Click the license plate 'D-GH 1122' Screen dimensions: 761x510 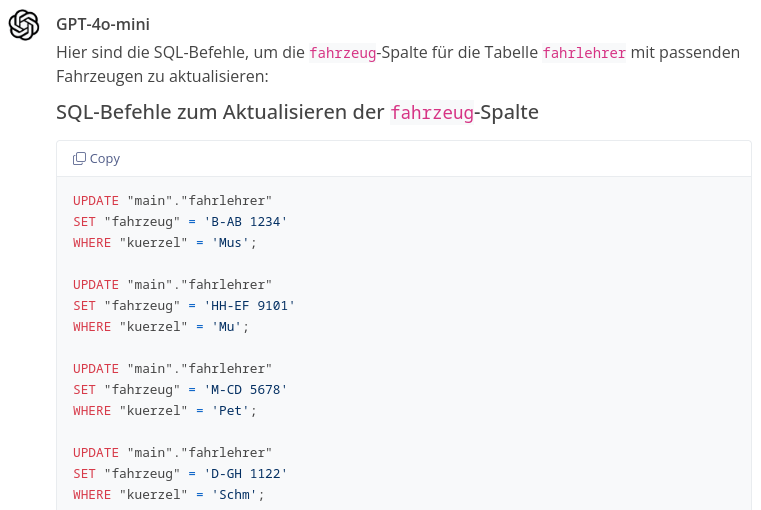[246, 474]
